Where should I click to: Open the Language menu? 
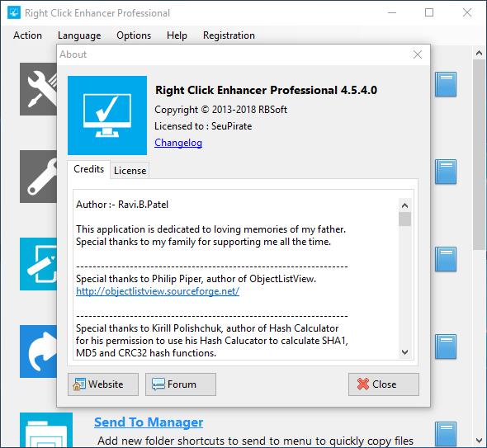(x=79, y=35)
